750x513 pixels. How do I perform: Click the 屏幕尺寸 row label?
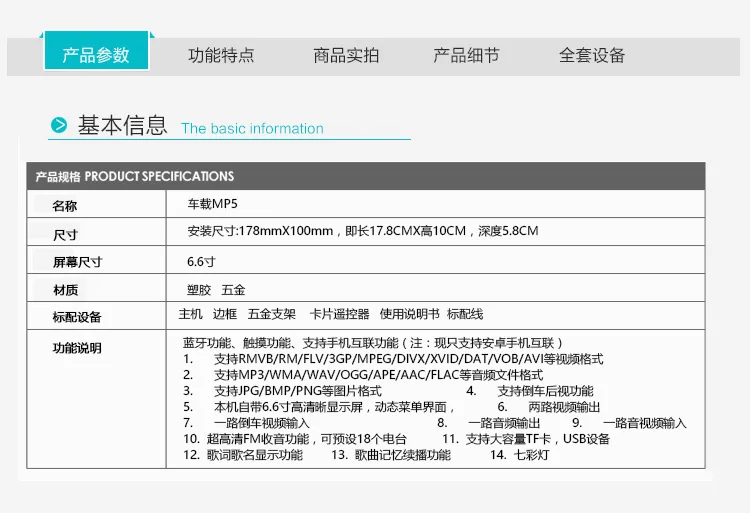click(77, 262)
